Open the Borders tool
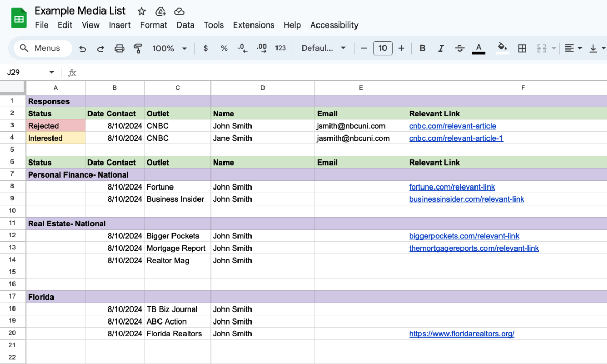The height and width of the screenshot is (364, 607). point(522,48)
